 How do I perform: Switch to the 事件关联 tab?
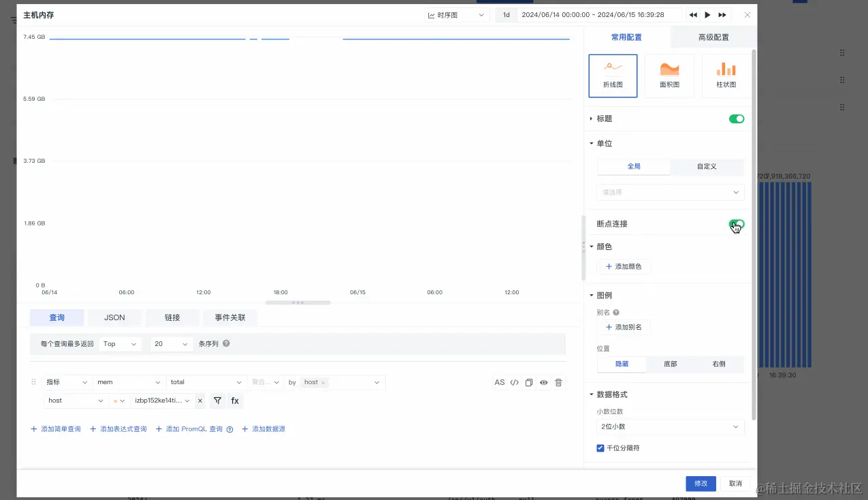[x=230, y=317]
